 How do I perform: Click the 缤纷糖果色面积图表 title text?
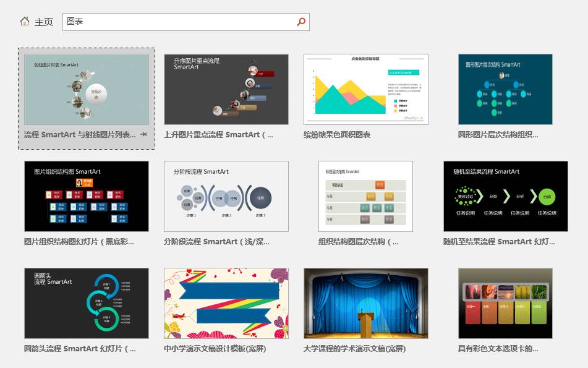point(337,135)
